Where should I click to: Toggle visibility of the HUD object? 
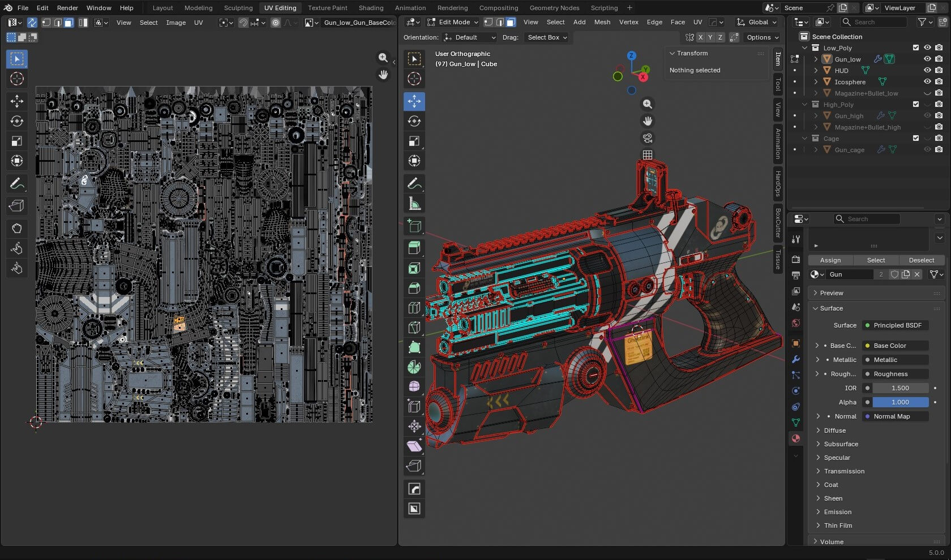927,71
